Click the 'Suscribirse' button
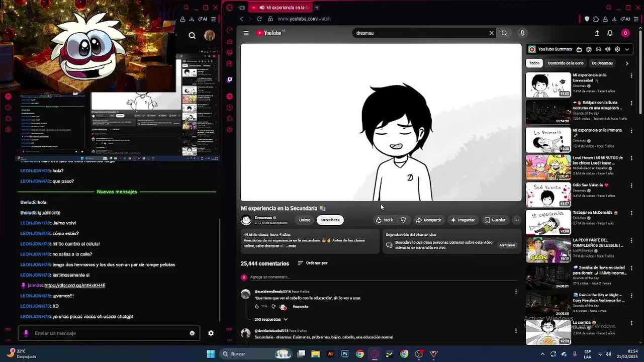 [x=330, y=220]
